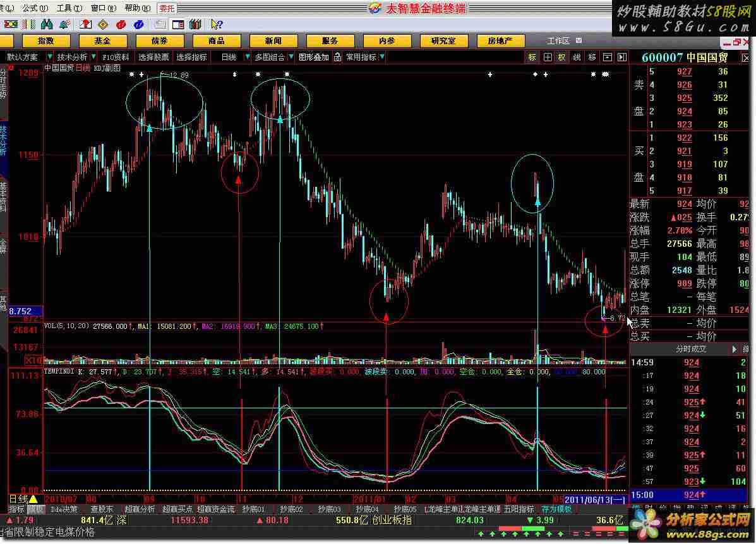Click the 600007 中国国贸 stock title

tap(685, 58)
